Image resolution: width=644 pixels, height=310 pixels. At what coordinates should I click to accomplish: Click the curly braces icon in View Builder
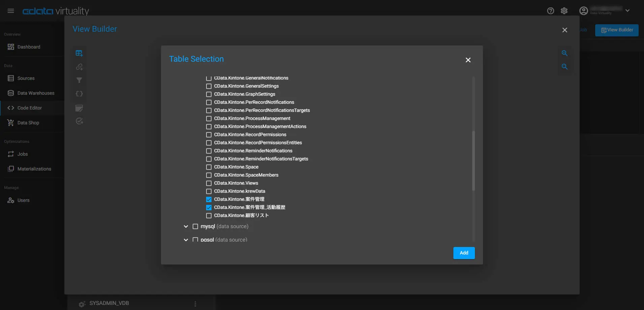click(79, 94)
